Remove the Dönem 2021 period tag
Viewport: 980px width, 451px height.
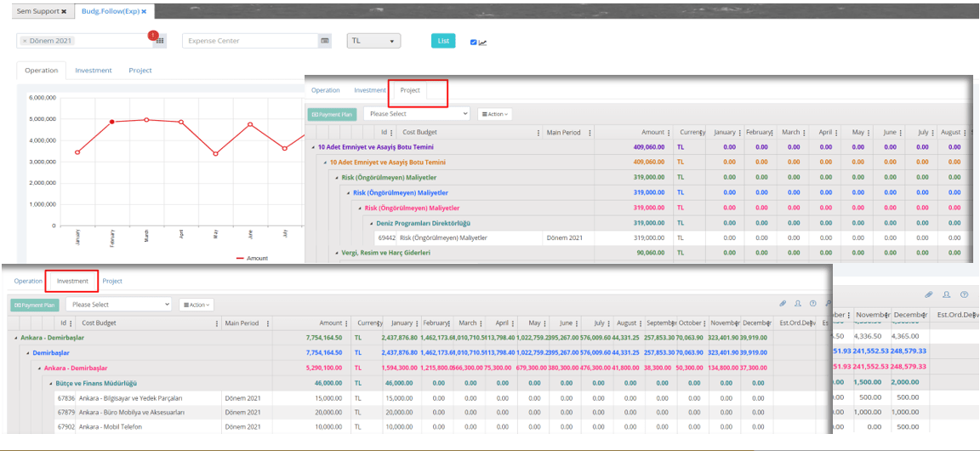pos(25,41)
